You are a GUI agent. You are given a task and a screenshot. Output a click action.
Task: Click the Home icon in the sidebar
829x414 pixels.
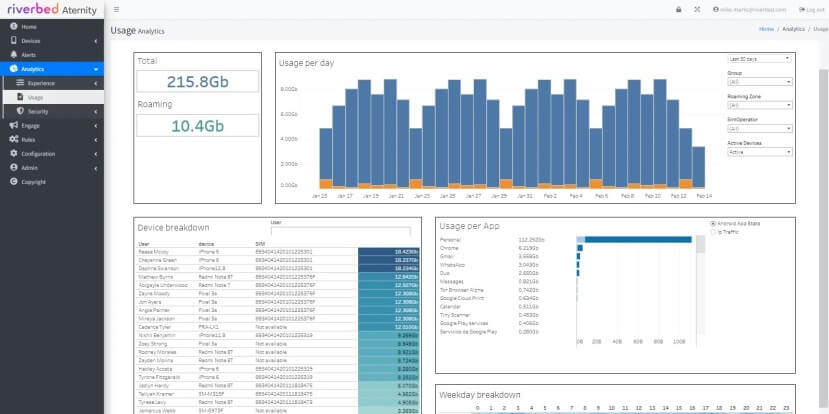point(13,26)
